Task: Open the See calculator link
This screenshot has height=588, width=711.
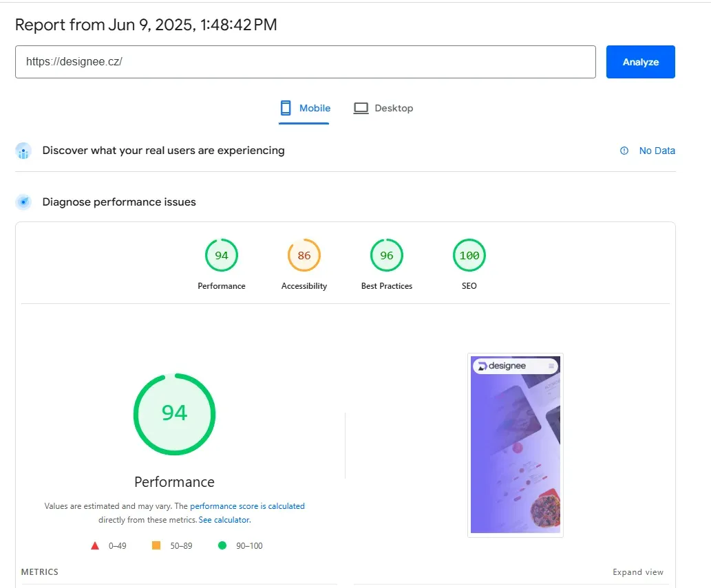Action: 224,520
